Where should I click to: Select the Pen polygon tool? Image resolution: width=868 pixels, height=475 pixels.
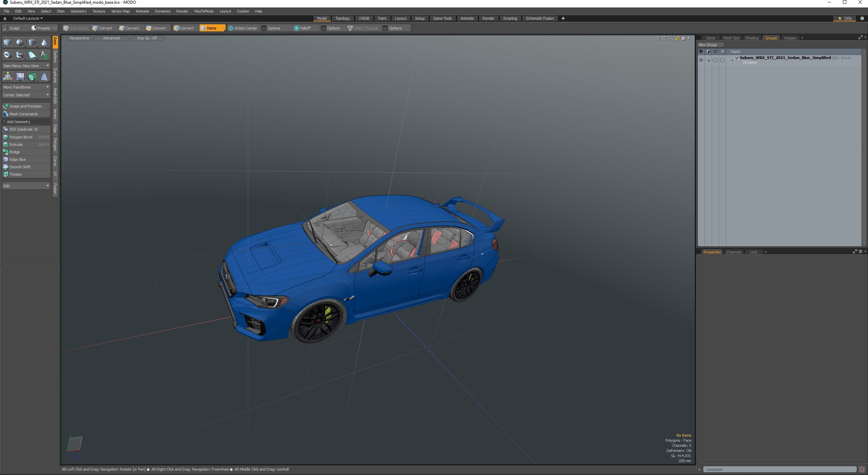32,55
